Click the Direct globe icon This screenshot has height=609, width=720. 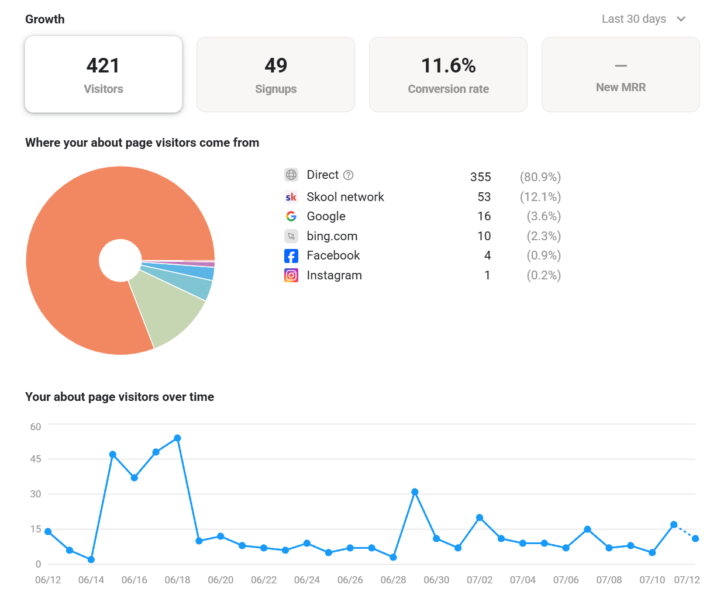tap(291, 175)
